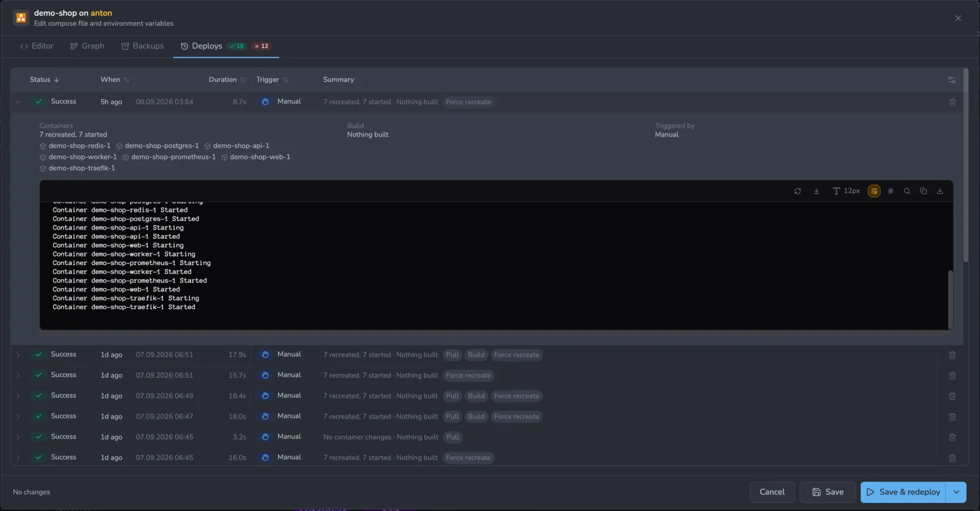This screenshot has height=511, width=980.
Task: Expand the 16.0s duration deploy row
Action: 18,458
